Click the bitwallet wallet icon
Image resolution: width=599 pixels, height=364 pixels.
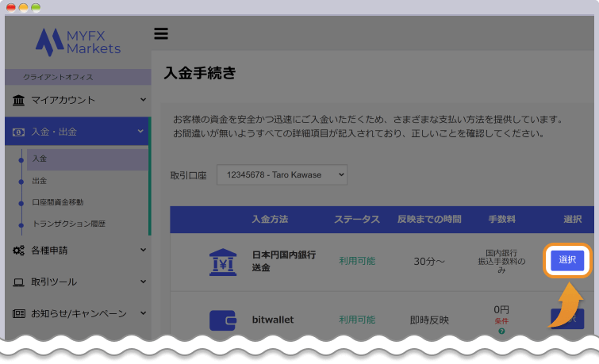coord(223,320)
